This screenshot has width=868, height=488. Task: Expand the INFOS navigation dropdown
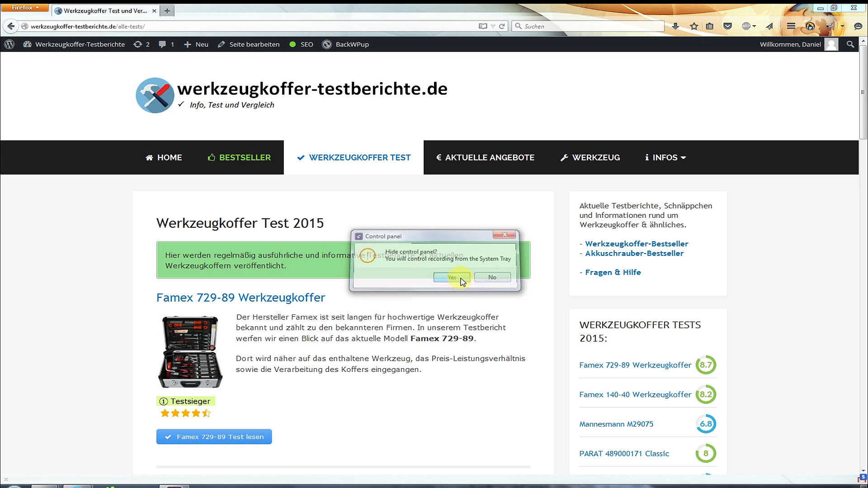pyautogui.click(x=665, y=158)
